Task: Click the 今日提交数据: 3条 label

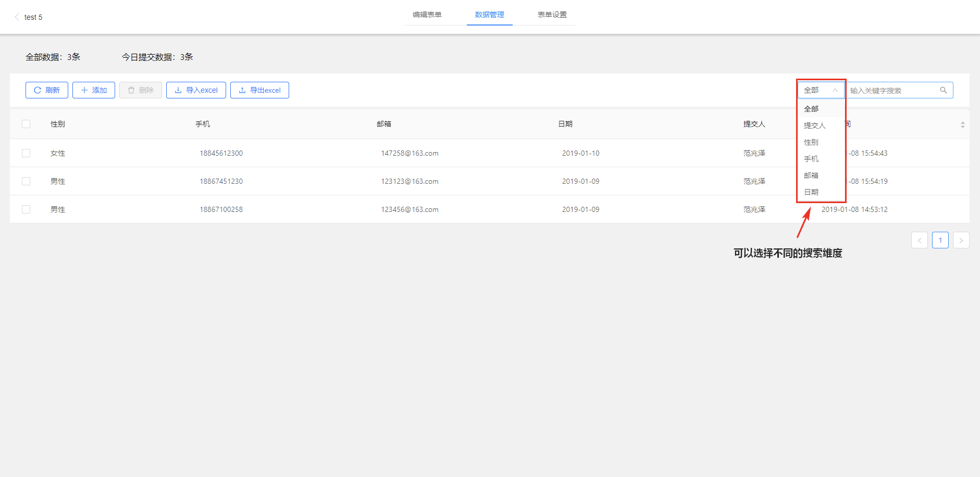Action: 157,57
